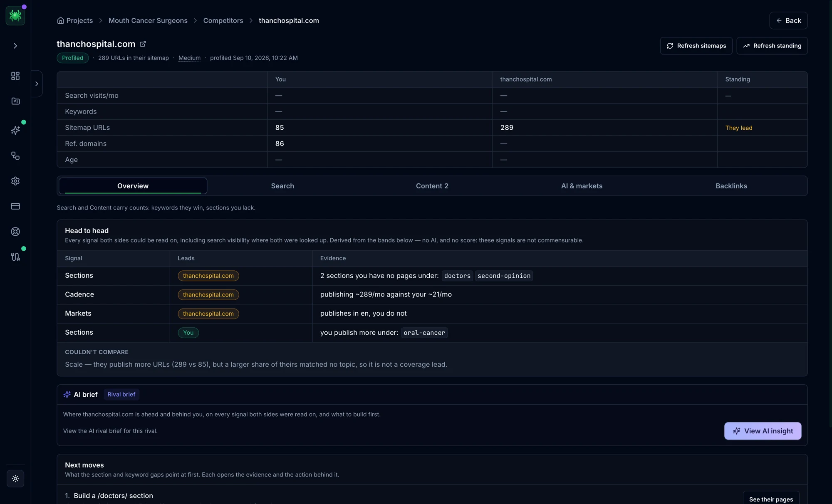
Task: Toggle the light/dark theme sun button
Action: 15,479
